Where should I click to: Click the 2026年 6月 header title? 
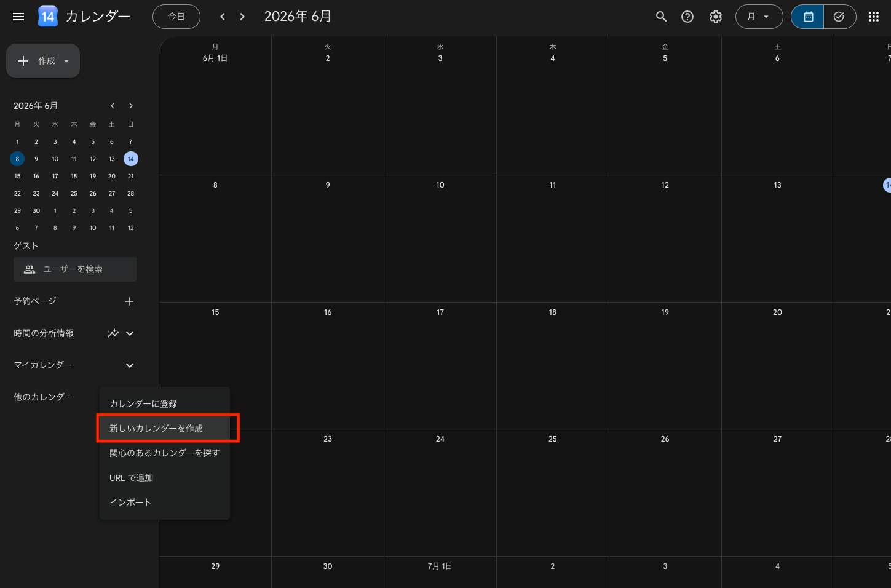(x=298, y=17)
